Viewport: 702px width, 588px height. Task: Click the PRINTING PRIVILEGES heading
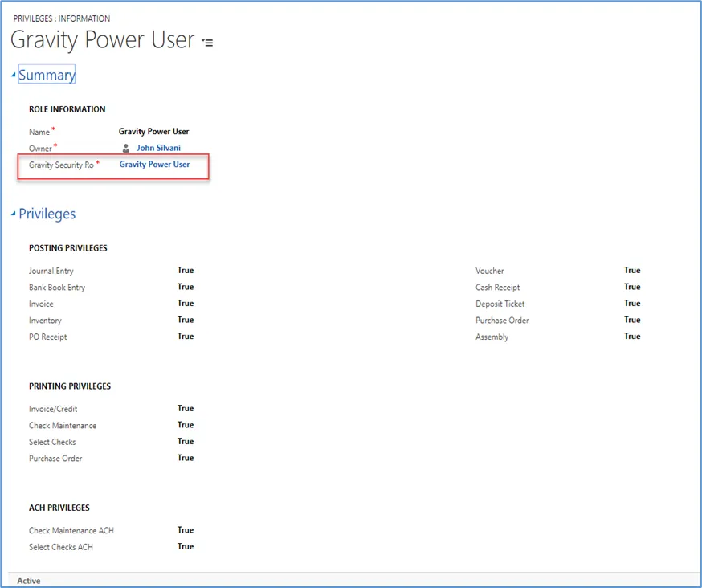coord(70,386)
